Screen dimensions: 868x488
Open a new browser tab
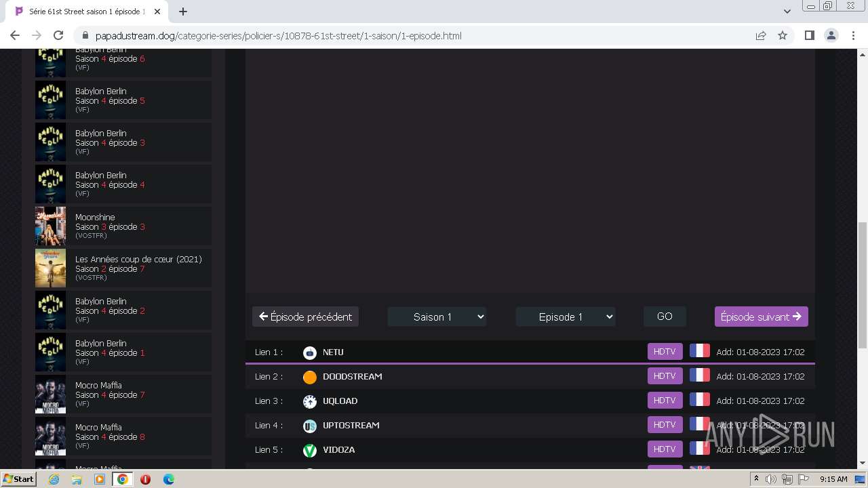pos(183,12)
